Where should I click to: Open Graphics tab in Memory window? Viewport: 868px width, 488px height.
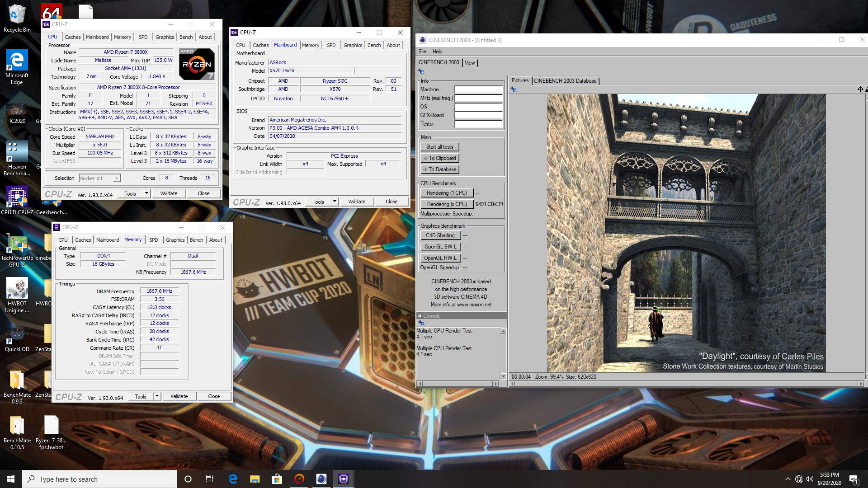pos(175,240)
